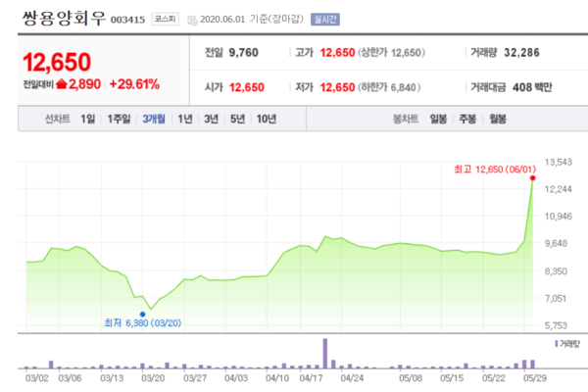Open the 일봉 daily candle chart
Viewport: 588px width, 392px height.
coord(438,119)
